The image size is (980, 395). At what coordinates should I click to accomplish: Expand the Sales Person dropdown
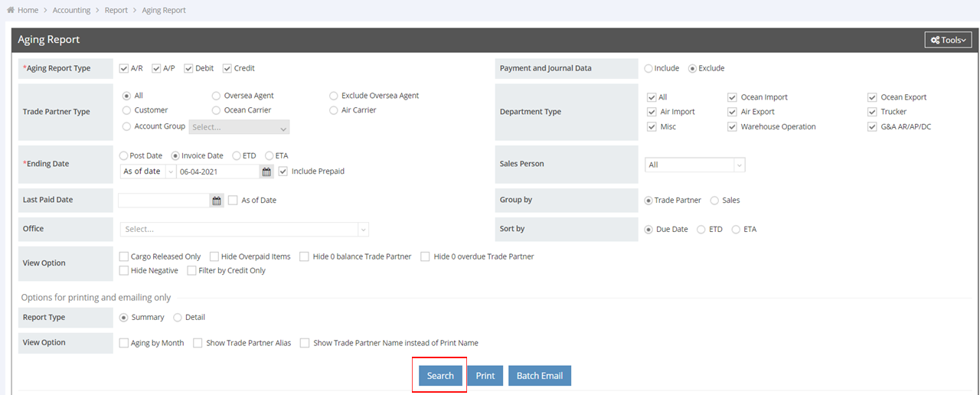[x=694, y=165]
